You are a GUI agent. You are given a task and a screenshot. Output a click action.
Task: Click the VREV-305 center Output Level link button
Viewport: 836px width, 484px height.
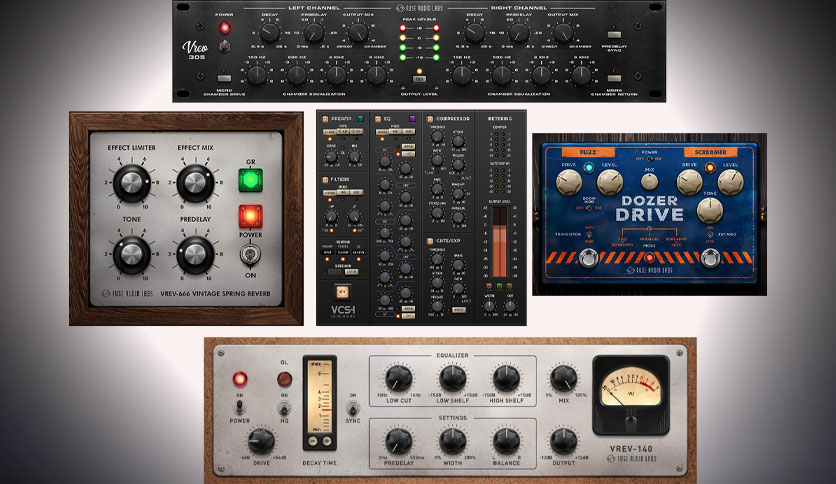pyautogui.click(x=420, y=79)
